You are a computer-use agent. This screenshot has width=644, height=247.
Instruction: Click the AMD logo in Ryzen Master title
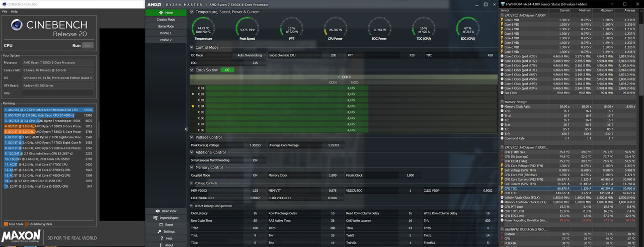(154, 5)
